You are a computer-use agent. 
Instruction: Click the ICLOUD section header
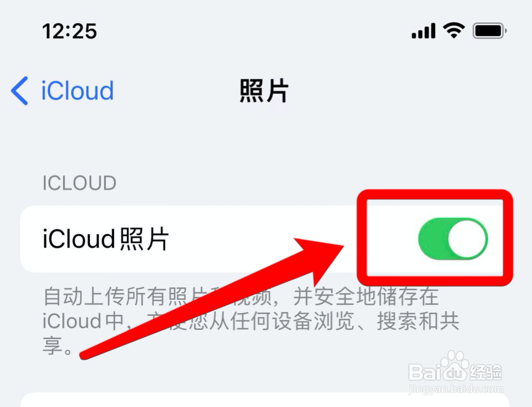tap(79, 183)
